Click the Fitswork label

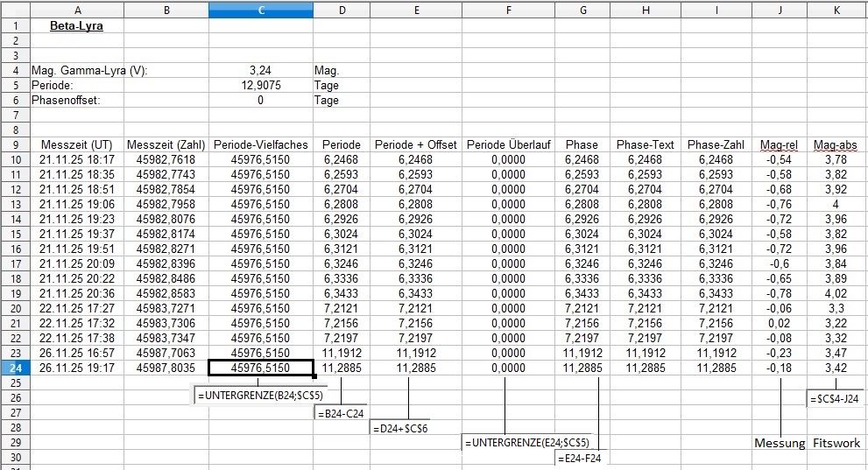tap(836, 443)
